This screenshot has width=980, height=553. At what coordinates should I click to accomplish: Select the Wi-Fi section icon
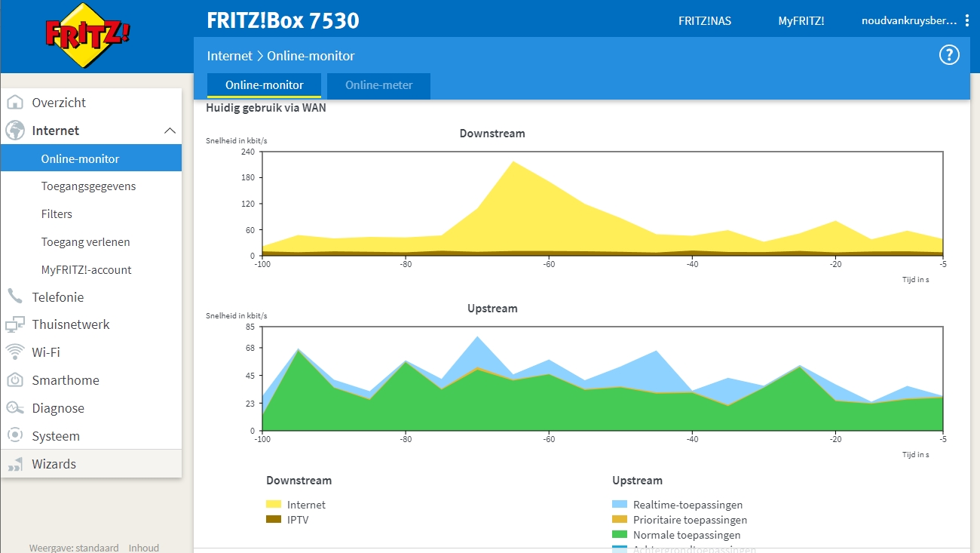coord(15,352)
